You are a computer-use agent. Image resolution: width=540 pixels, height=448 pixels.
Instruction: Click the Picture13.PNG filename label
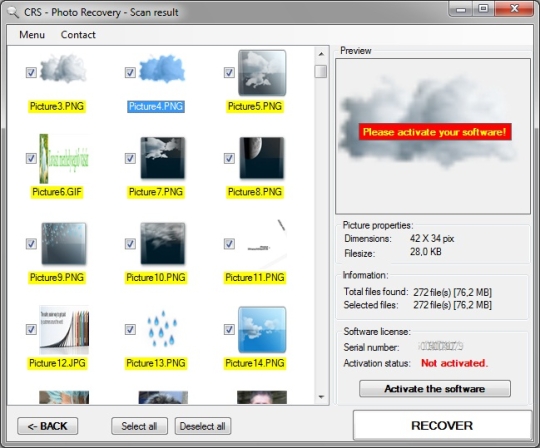click(x=156, y=363)
